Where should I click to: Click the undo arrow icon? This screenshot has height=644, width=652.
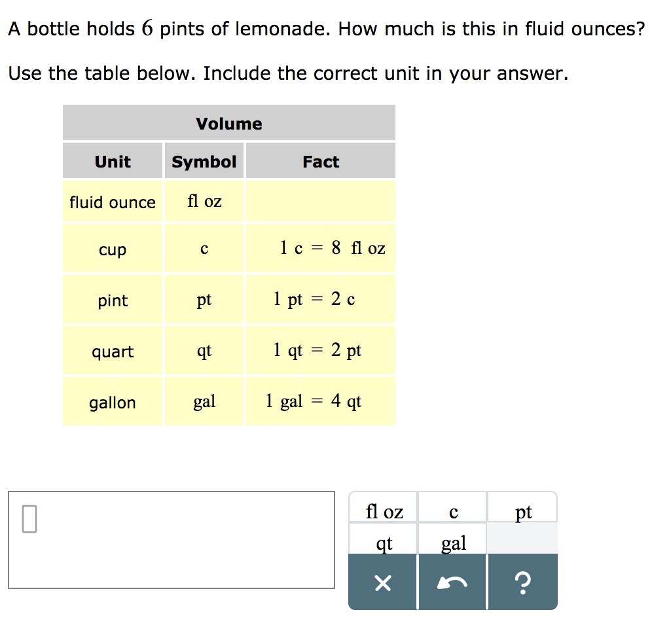coord(452,582)
